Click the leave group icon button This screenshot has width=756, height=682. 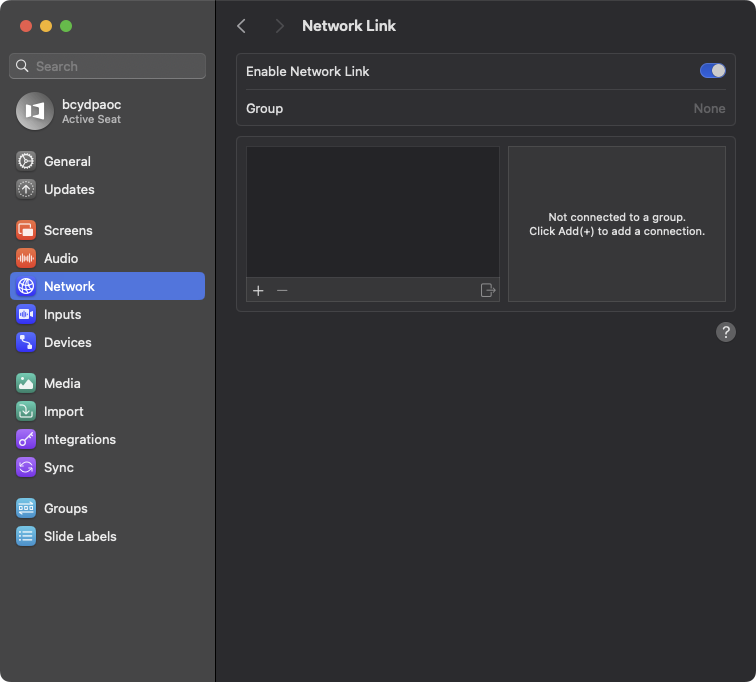pyautogui.click(x=488, y=290)
